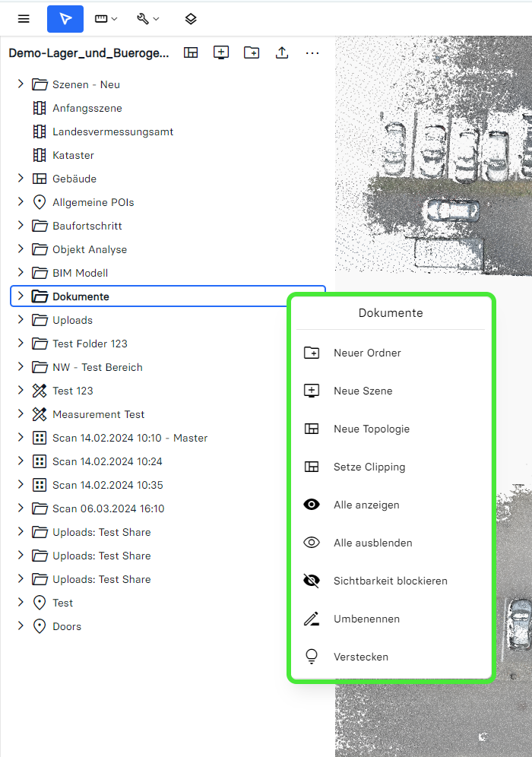Screen dimensions: 532x757
Task: Open the Anfangsszene scene item
Action: point(87,108)
